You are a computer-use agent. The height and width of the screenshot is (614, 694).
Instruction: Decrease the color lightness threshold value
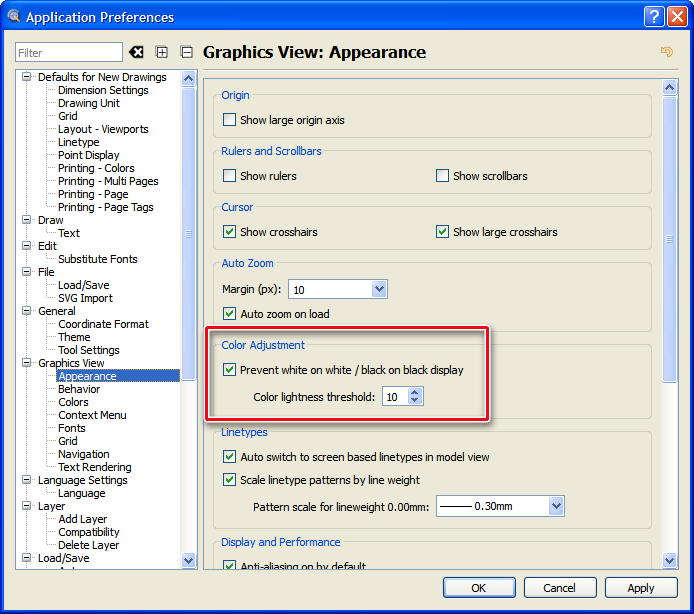416,402
